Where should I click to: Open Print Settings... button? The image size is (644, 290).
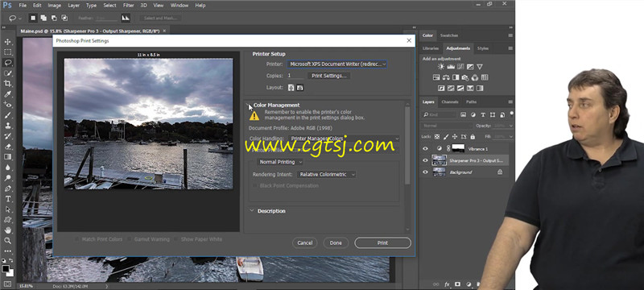click(329, 76)
